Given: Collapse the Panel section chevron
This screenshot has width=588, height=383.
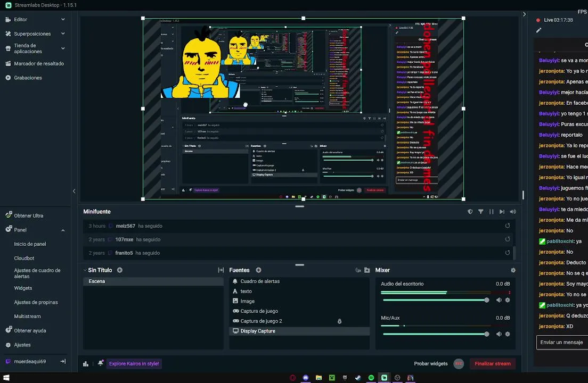Looking at the screenshot, I should click(x=63, y=230).
